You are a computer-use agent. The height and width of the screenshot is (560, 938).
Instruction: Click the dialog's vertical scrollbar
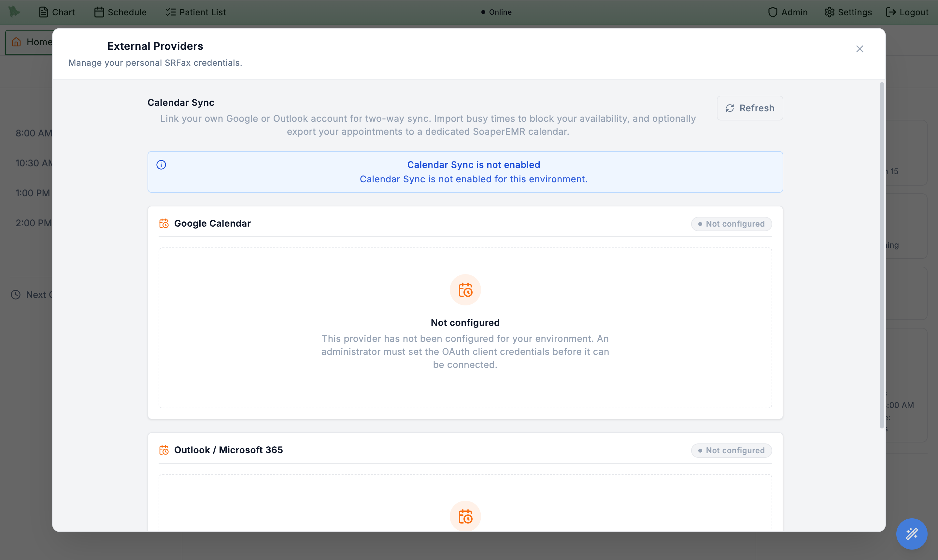[882, 255]
